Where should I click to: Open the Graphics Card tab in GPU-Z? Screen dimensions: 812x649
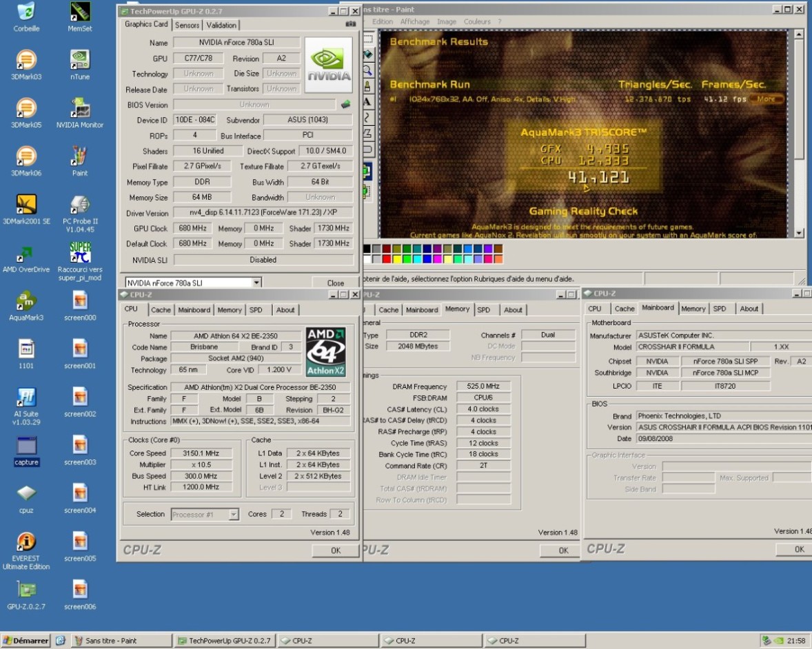(146, 24)
